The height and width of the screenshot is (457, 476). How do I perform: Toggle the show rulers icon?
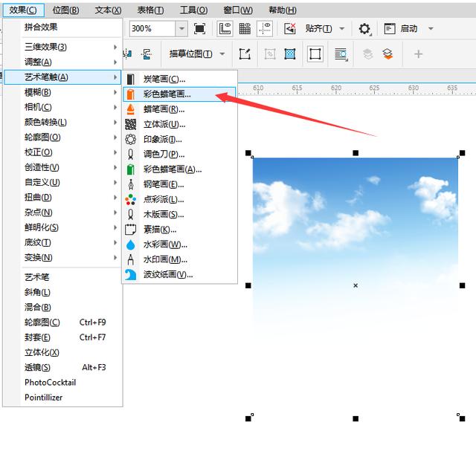225,29
